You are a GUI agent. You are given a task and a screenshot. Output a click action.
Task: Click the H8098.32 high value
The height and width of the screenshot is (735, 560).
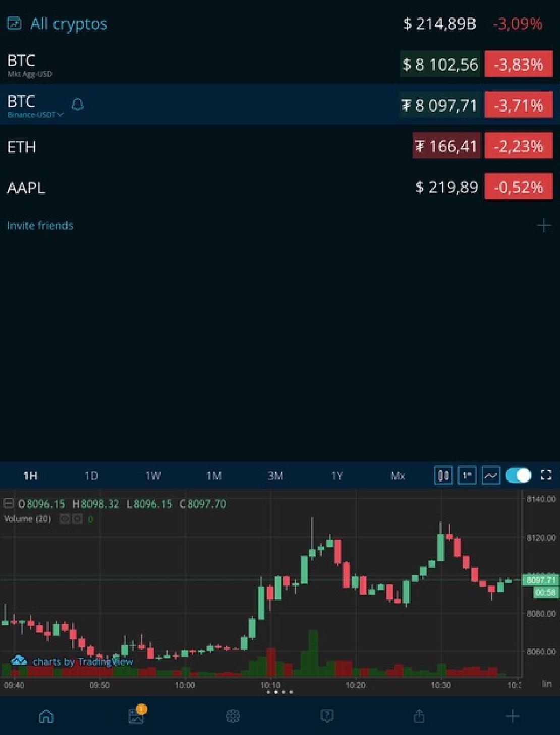[x=96, y=503]
